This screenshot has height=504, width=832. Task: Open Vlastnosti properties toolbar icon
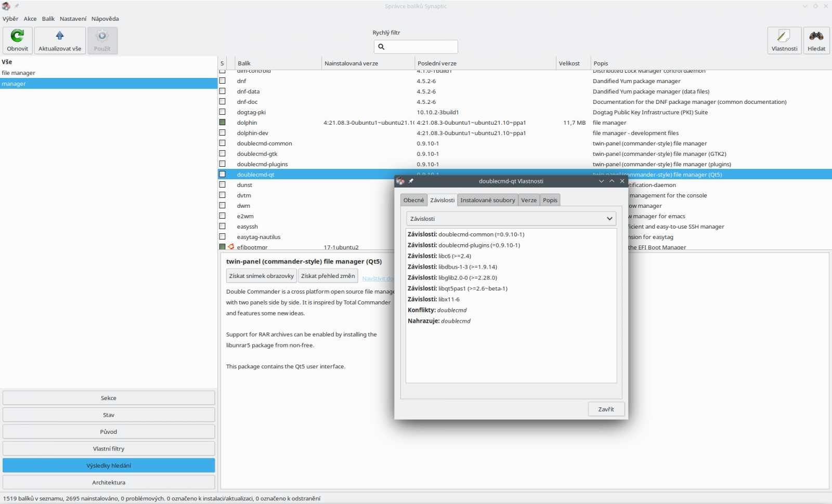pyautogui.click(x=784, y=35)
